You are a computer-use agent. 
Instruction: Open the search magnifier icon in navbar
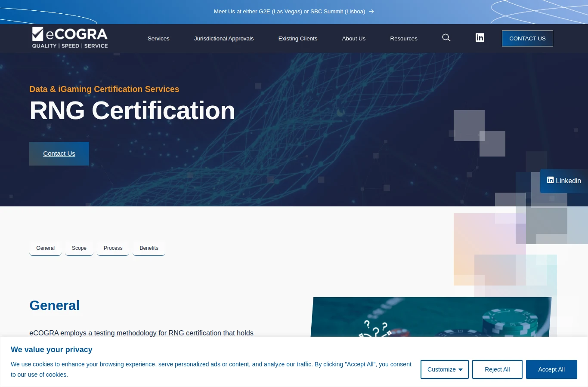[x=446, y=38]
